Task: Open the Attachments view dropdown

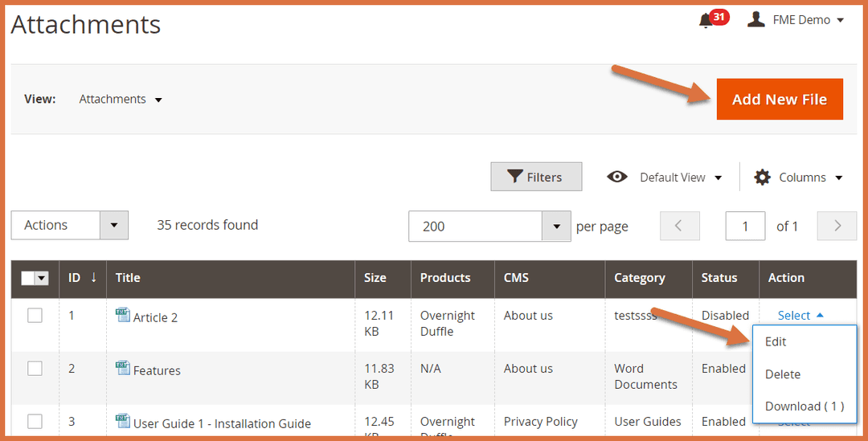Action: (x=121, y=100)
